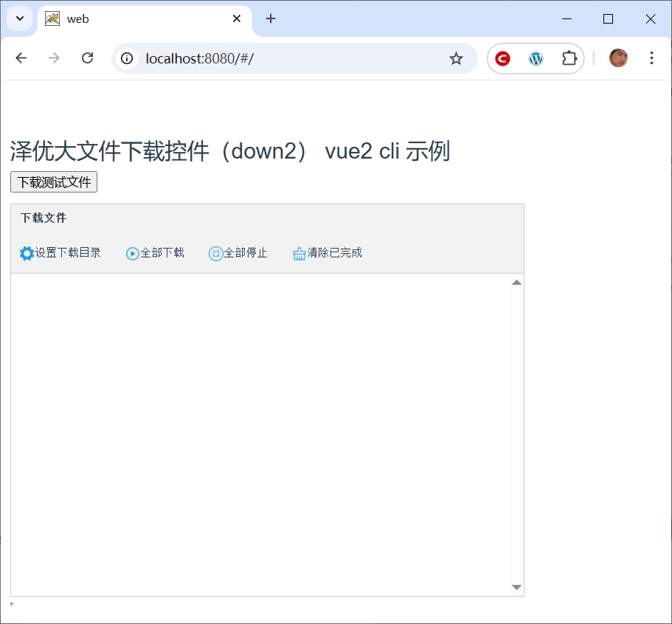The width and height of the screenshot is (672, 624).
Task: Click the stop icon for stop all
Action: (x=216, y=253)
